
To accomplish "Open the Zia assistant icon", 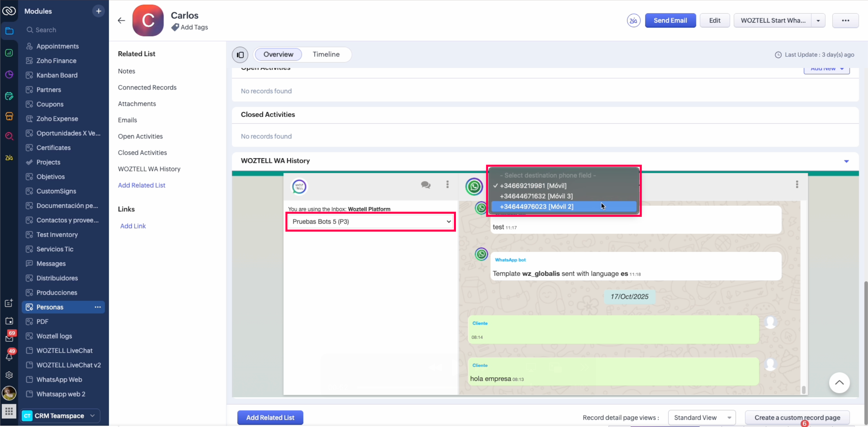I will (x=633, y=21).
